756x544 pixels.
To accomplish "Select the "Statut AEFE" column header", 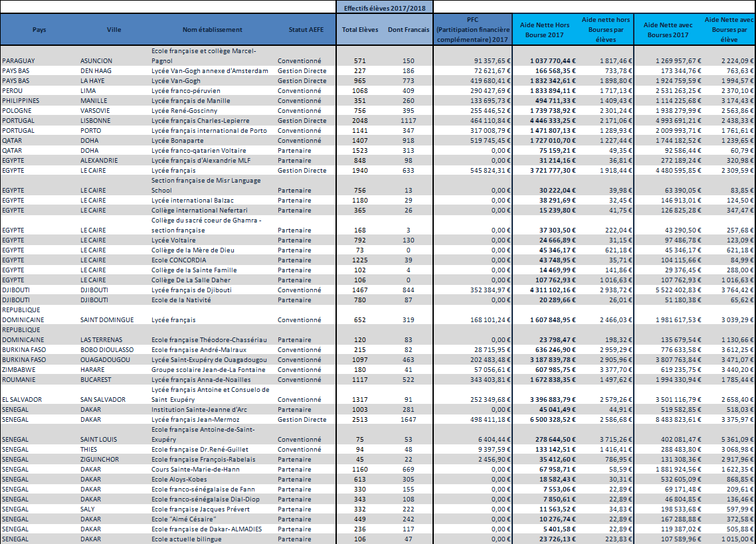I will [307, 29].
